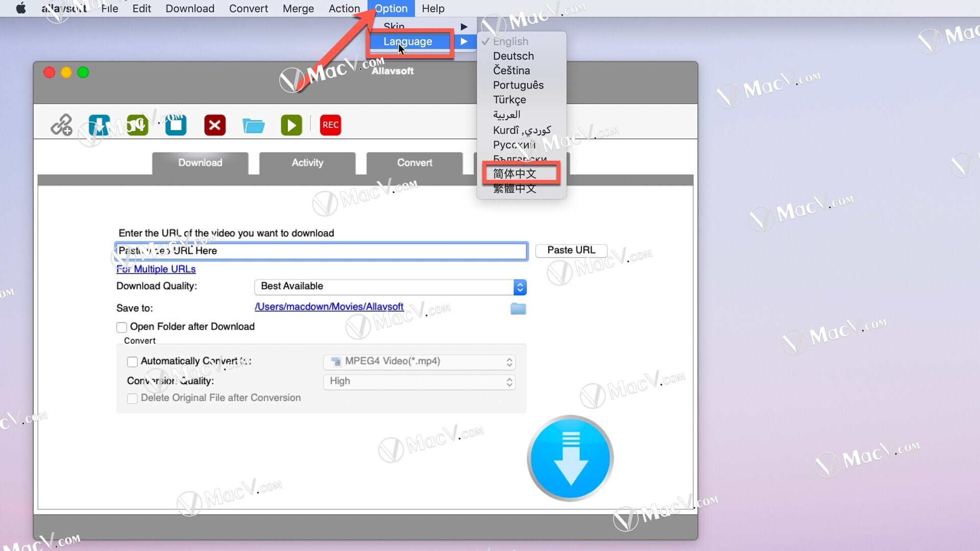Click the cancel/stop red X icon

coord(215,124)
